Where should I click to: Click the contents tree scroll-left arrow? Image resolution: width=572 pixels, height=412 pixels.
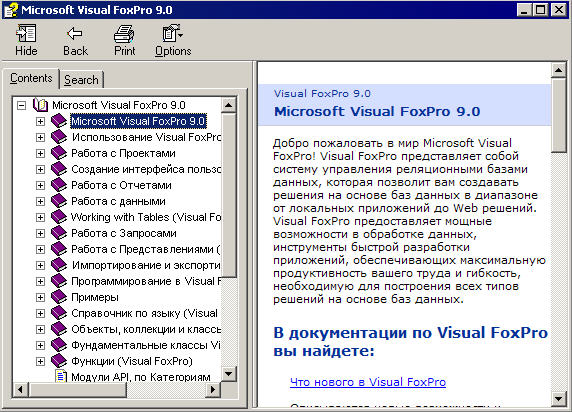pyautogui.click(x=20, y=389)
